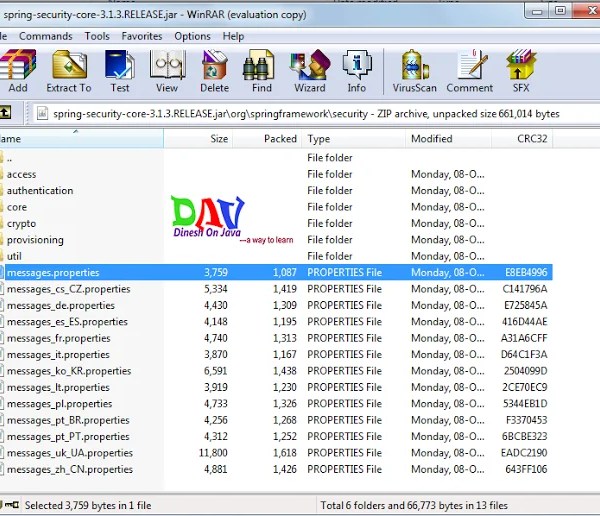The width and height of the screenshot is (600, 516).
Task: Click status text 'Selected 3,759 bytes in 1 file'
Action: tap(88, 506)
